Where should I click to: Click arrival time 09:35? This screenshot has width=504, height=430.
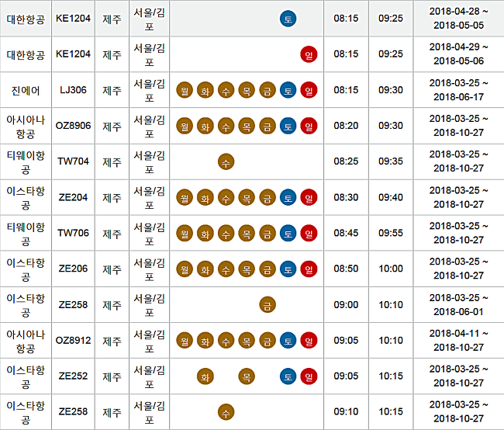(391, 161)
